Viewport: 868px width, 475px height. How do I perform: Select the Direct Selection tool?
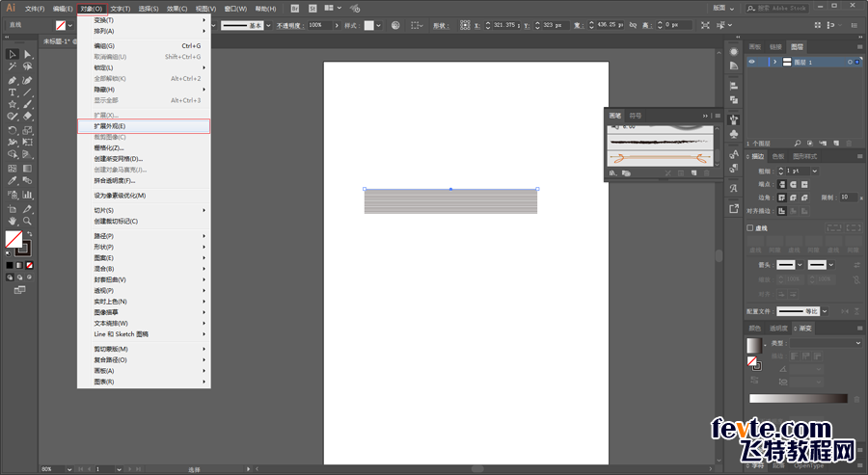click(27, 54)
